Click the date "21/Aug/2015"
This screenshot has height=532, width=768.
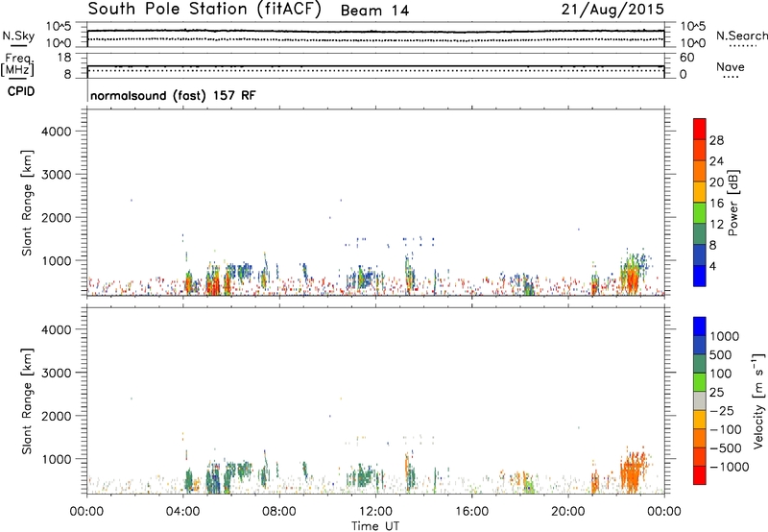612,10
